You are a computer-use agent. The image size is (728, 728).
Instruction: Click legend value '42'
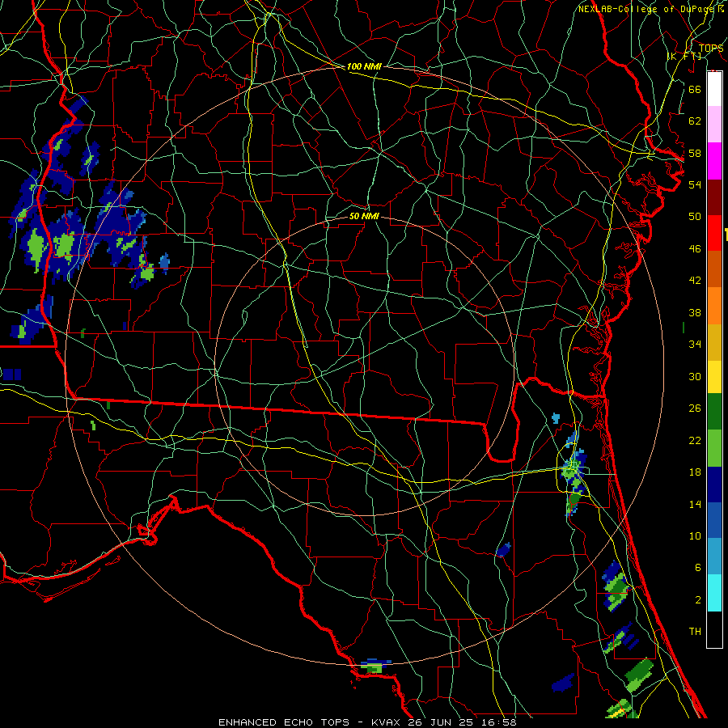pyautogui.click(x=695, y=281)
